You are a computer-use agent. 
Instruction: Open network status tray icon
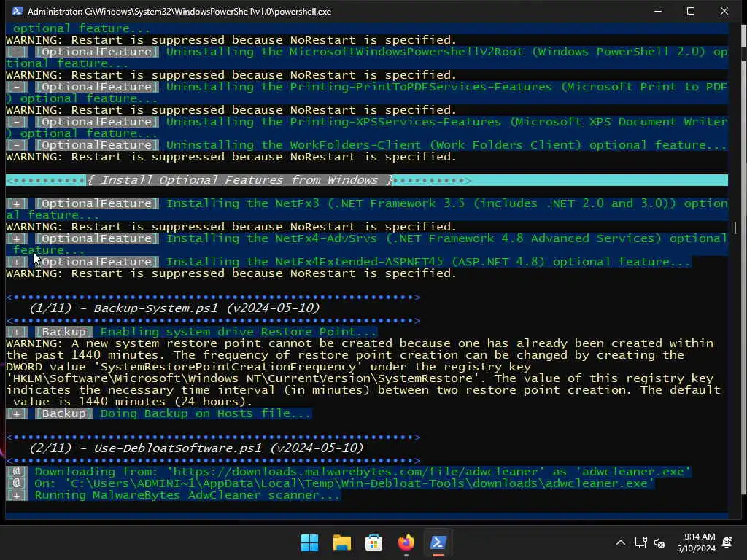(x=640, y=542)
